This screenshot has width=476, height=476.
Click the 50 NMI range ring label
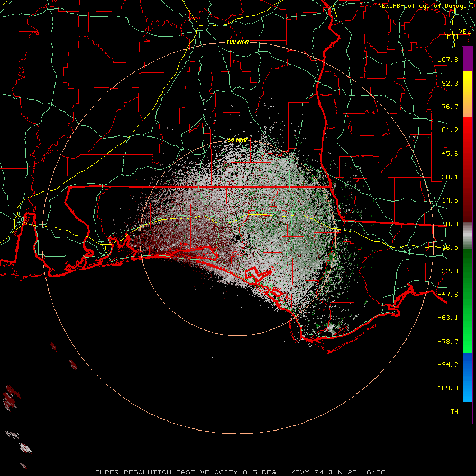(237, 140)
